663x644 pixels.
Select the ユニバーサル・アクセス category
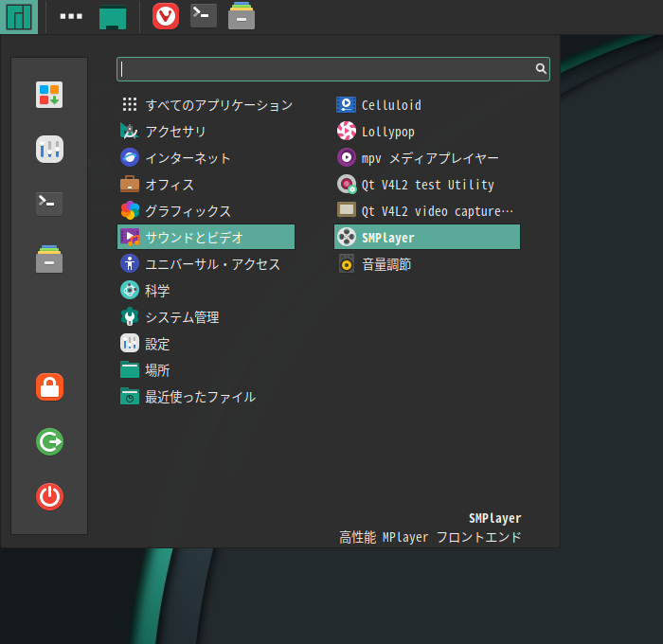coord(206,264)
